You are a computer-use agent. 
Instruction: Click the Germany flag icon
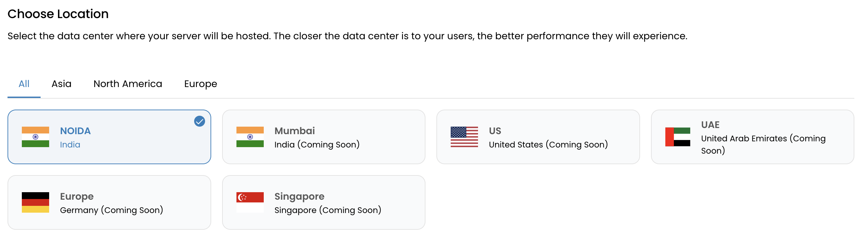point(35,202)
